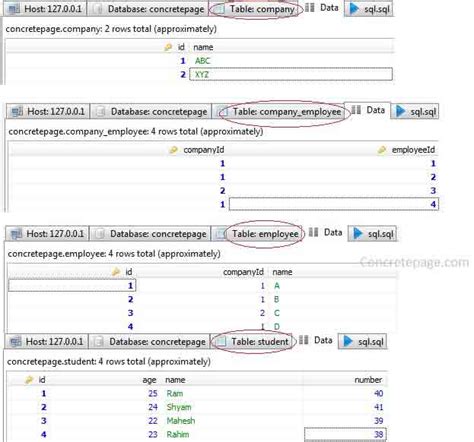
Task: Click the key icon in student table id header
Action: [29, 380]
